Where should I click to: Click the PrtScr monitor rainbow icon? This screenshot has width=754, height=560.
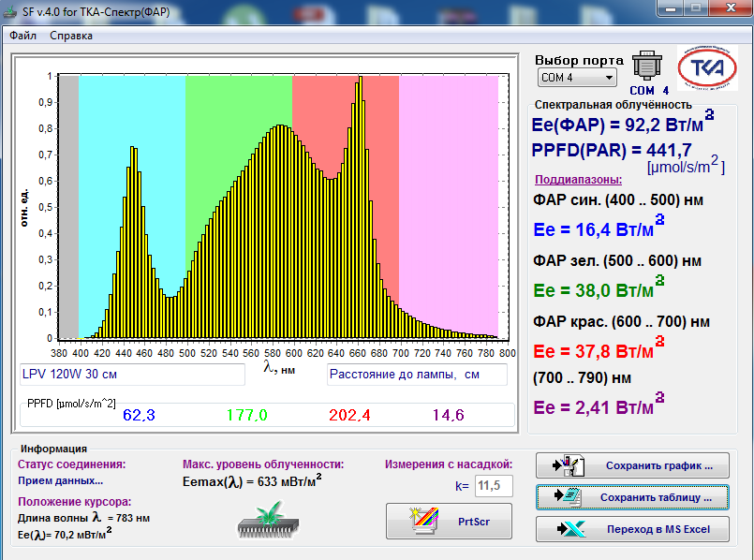pyautogui.click(x=424, y=521)
